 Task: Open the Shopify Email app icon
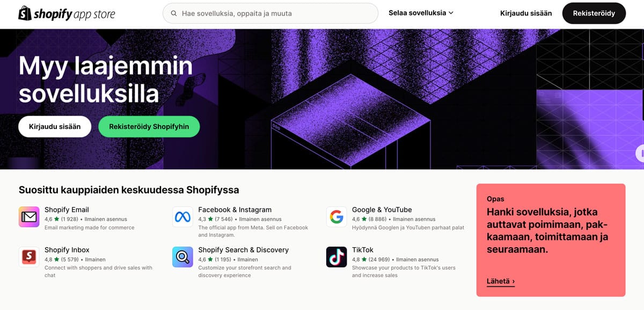point(29,217)
